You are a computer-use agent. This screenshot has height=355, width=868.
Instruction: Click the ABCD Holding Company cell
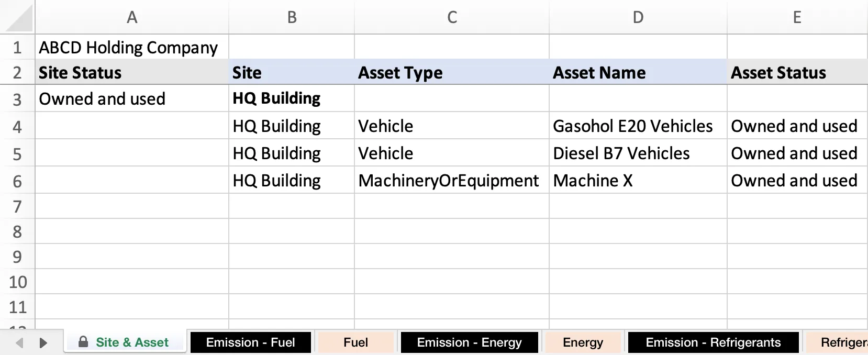click(x=128, y=48)
